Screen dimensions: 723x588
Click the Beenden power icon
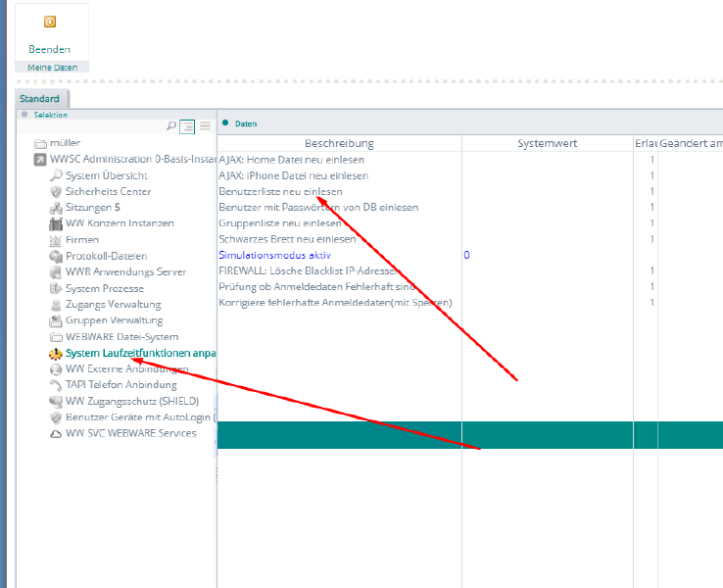pyautogui.click(x=49, y=22)
